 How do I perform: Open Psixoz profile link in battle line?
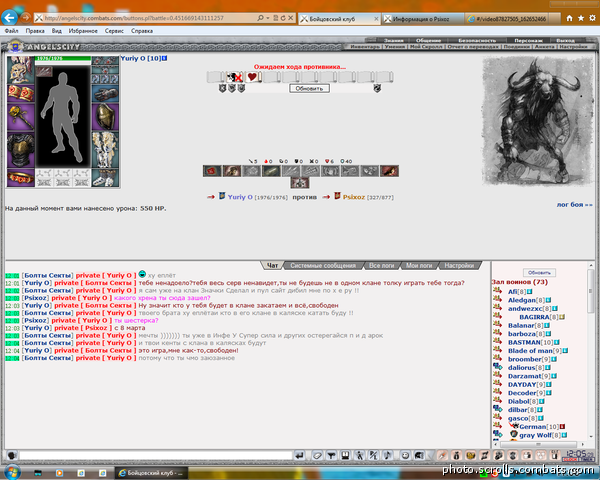pos(354,197)
